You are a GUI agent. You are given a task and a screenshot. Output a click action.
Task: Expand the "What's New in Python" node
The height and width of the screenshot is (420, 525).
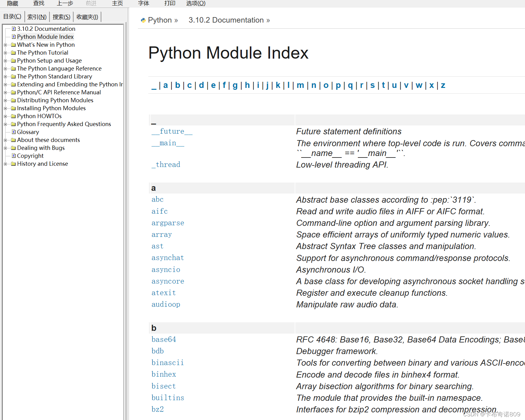click(x=5, y=45)
